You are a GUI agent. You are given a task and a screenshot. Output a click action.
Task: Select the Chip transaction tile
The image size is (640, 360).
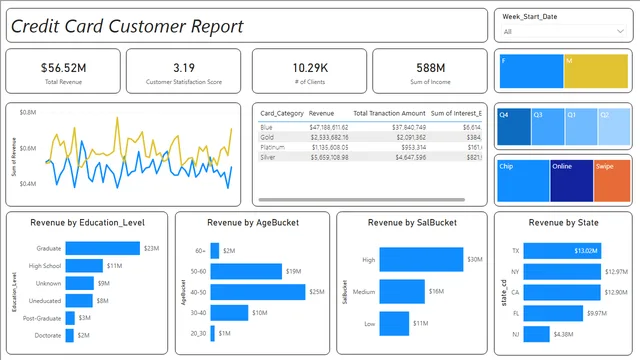[x=523, y=181]
